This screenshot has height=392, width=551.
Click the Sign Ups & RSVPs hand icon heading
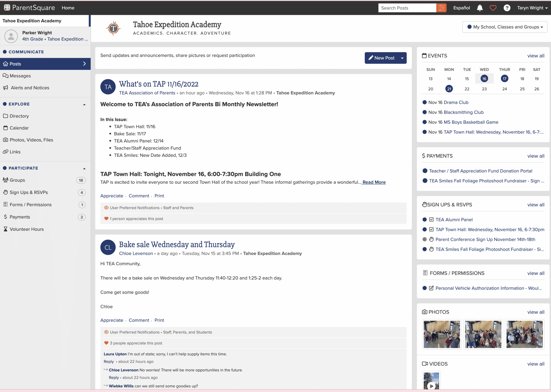point(424,205)
